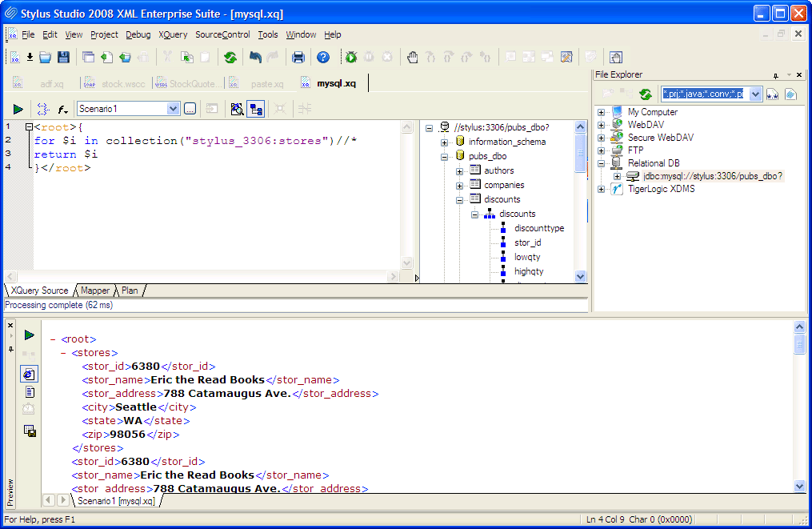The width and height of the screenshot is (812, 529).
Task: Collapse the code fold on line 1
Action: [x=29, y=127]
